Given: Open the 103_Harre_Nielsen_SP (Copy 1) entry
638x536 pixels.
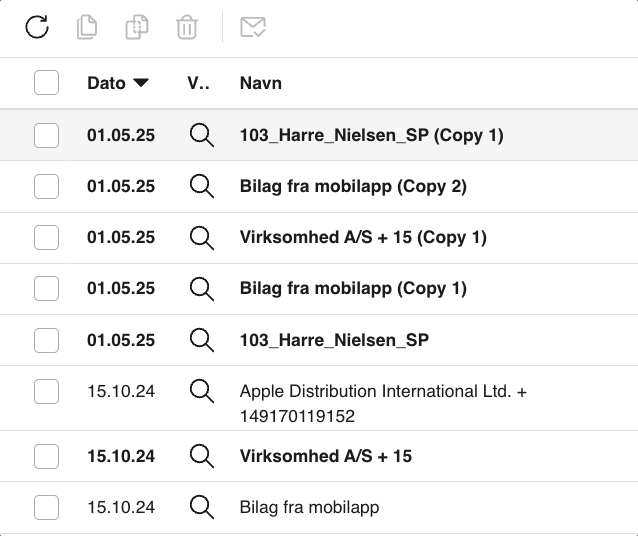Looking at the screenshot, I should point(371,135).
